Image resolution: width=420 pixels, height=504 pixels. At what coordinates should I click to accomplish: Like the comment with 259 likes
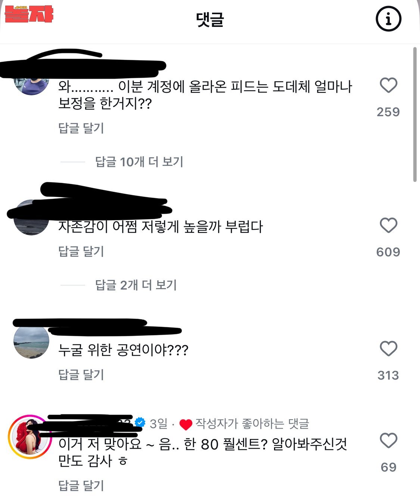[x=388, y=85]
